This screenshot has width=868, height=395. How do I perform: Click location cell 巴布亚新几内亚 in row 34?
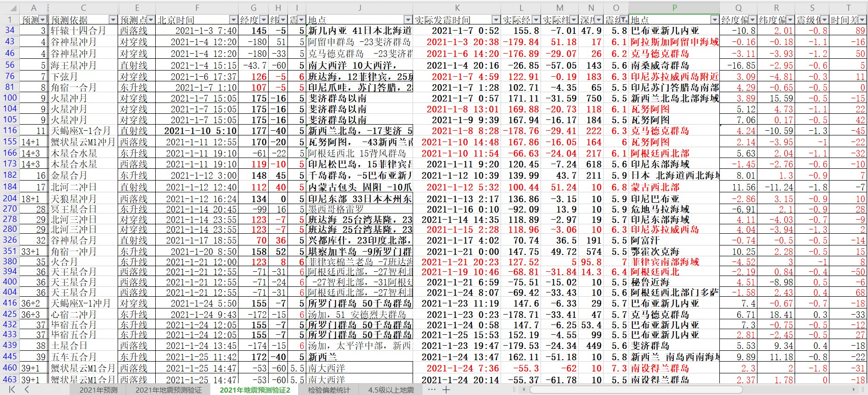point(674,31)
